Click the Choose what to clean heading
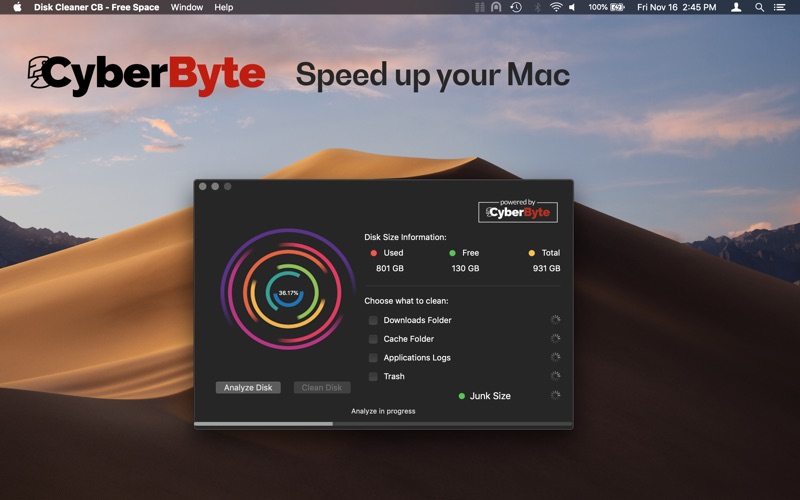Viewport: 800px width, 500px height. coord(406,301)
